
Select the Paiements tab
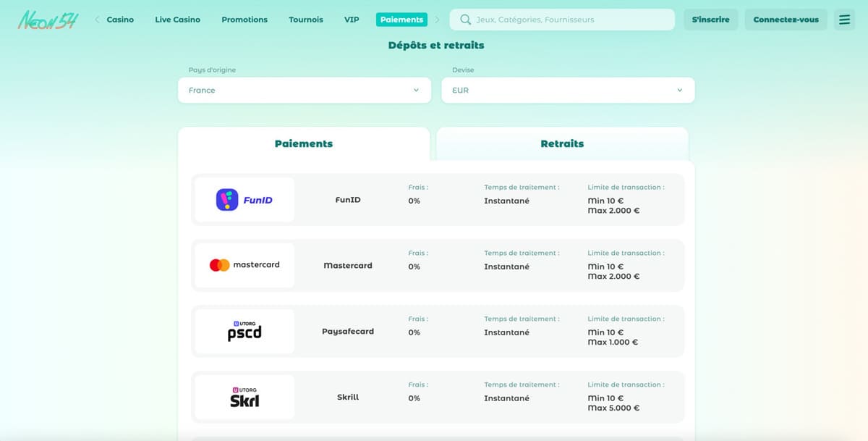point(304,143)
